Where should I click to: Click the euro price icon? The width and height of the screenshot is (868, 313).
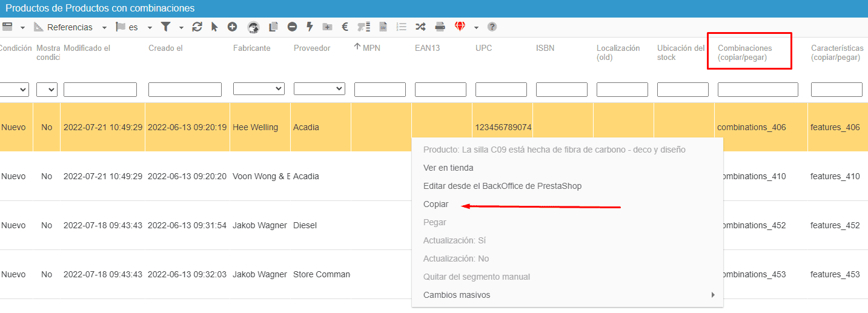(x=345, y=27)
